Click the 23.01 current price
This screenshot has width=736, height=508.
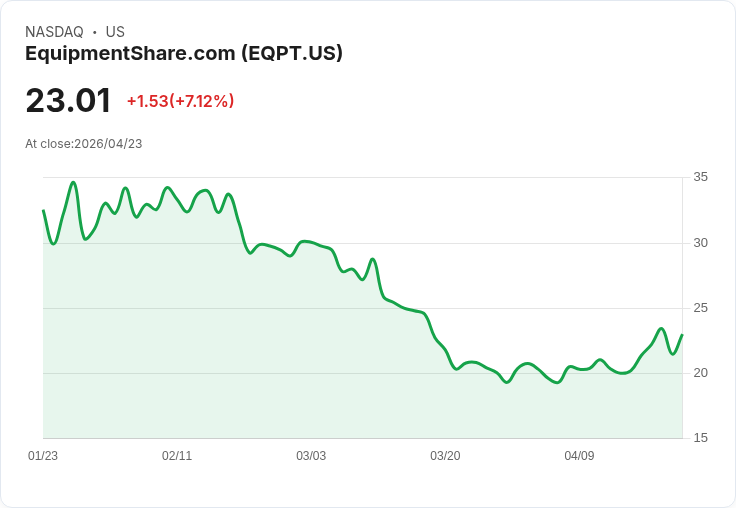(68, 100)
